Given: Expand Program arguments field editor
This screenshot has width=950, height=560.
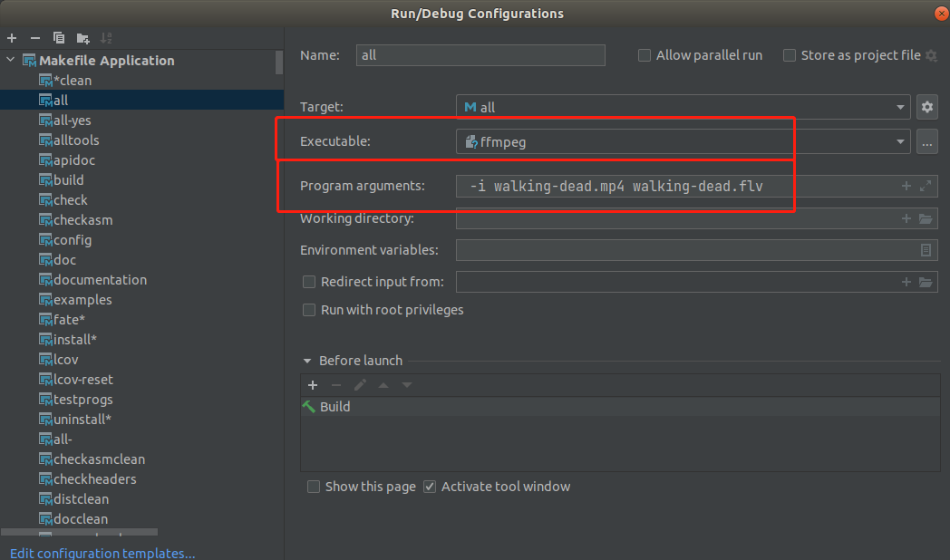Looking at the screenshot, I should point(926,186).
